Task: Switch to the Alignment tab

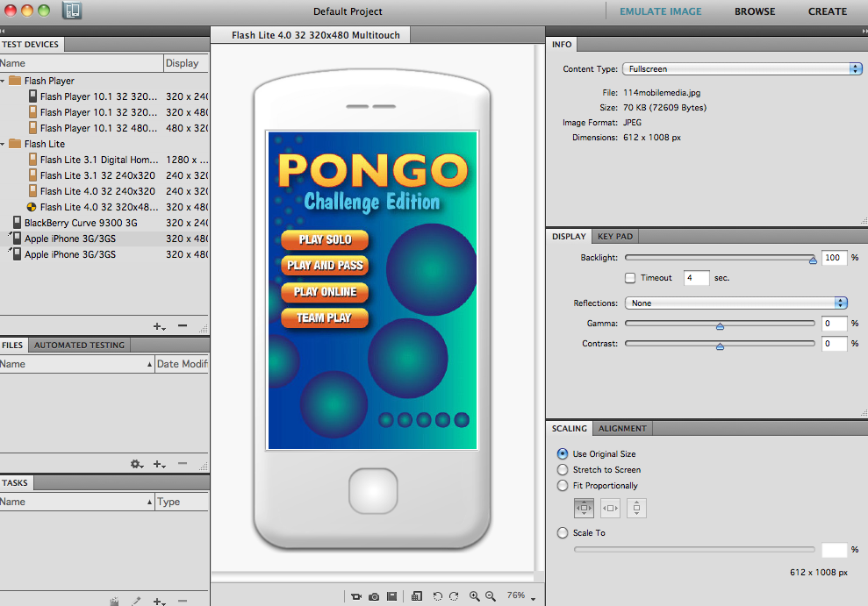Action: [622, 429]
